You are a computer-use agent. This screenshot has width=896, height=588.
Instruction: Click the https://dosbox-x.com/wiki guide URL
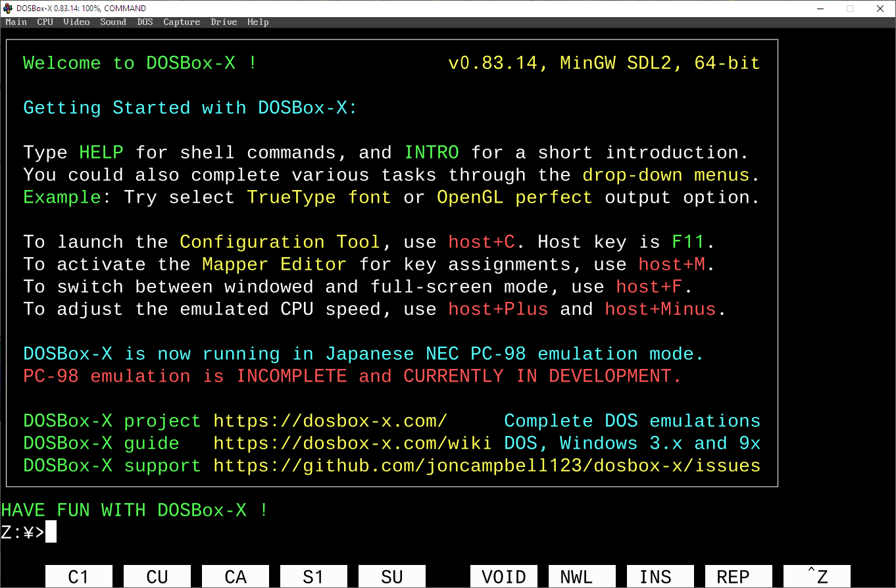[353, 443]
